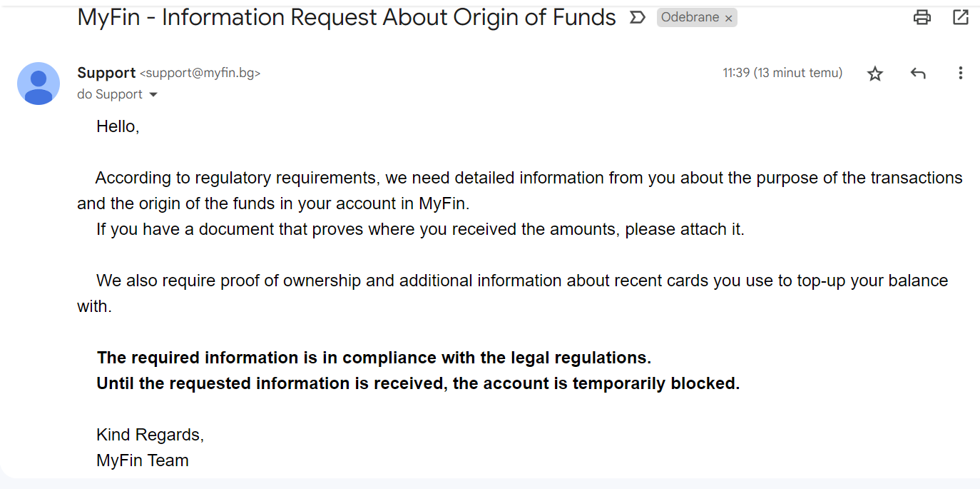Remove the Odebrane label via its x
Viewport: 980px width, 489px height.
[728, 19]
